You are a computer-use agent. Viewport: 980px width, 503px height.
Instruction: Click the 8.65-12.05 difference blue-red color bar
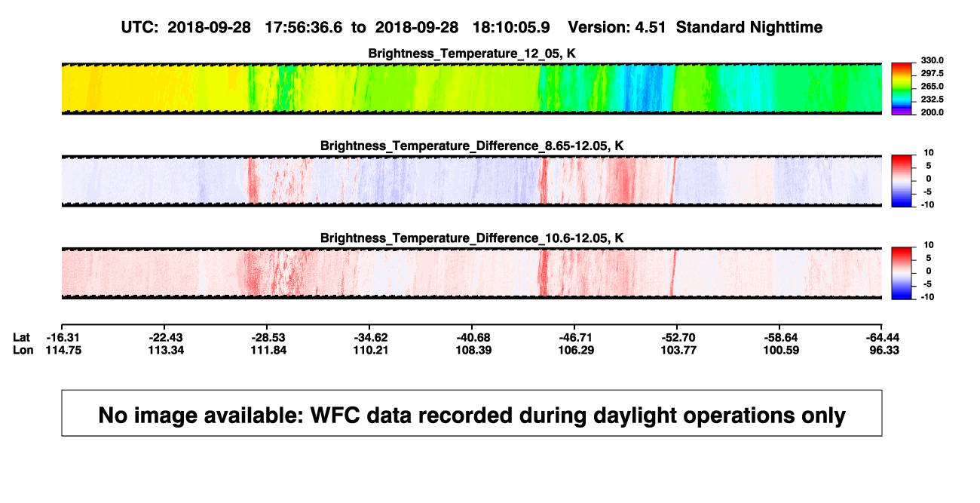902,181
